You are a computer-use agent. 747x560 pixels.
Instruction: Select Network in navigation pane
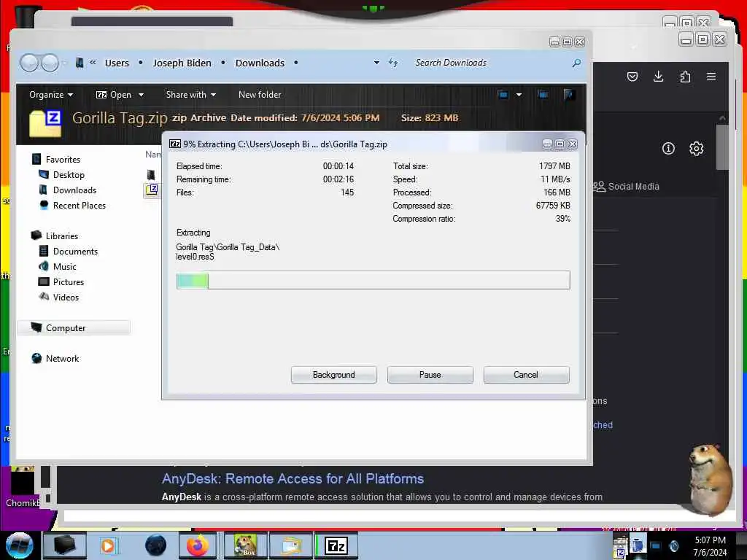click(55, 358)
